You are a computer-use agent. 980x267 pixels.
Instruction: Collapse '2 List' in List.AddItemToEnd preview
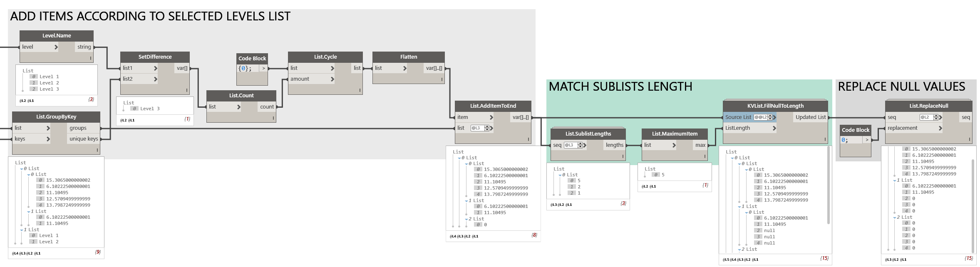point(466,219)
